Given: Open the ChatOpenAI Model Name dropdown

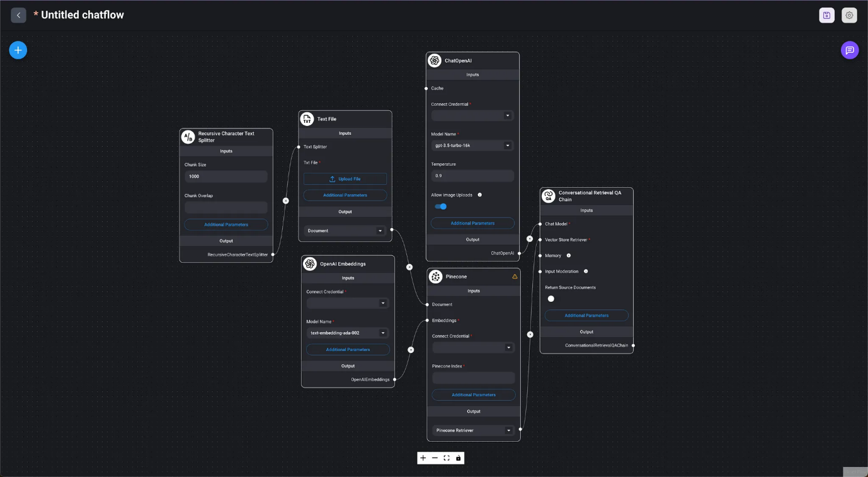Looking at the screenshot, I should tap(472, 146).
